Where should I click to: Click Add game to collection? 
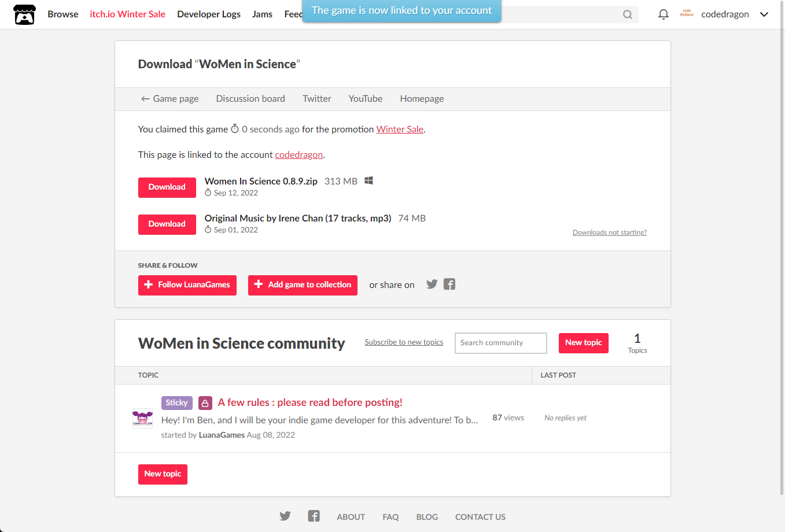coord(303,285)
